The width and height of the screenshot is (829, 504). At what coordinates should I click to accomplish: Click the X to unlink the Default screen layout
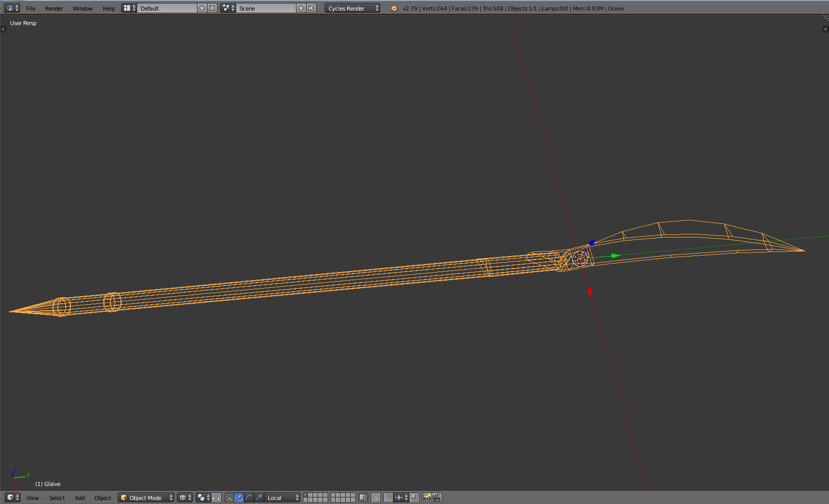212,8
